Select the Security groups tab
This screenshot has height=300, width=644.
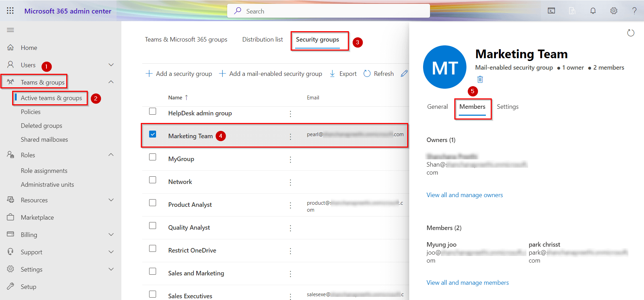tap(317, 39)
